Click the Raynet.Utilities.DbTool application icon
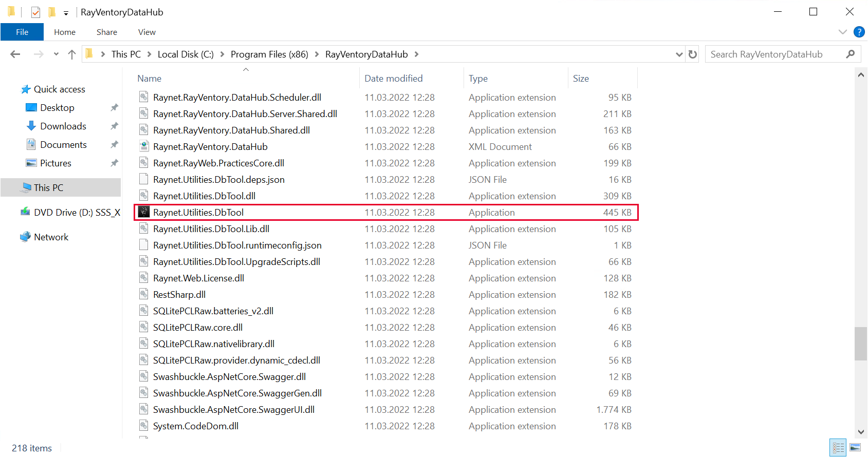This screenshot has width=868, height=457. (144, 212)
